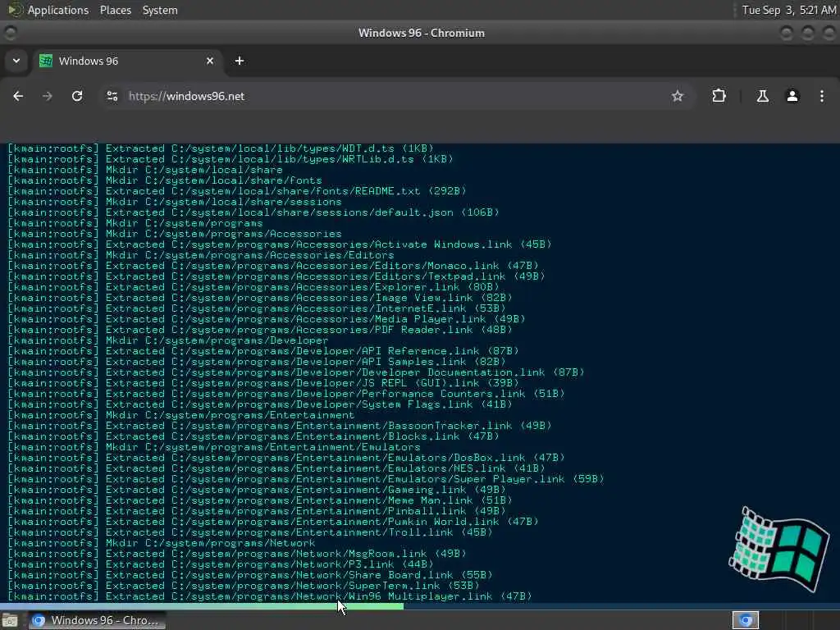Open the profile avatar menu
The width and height of the screenshot is (840, 630).
(x=792, y=96)
